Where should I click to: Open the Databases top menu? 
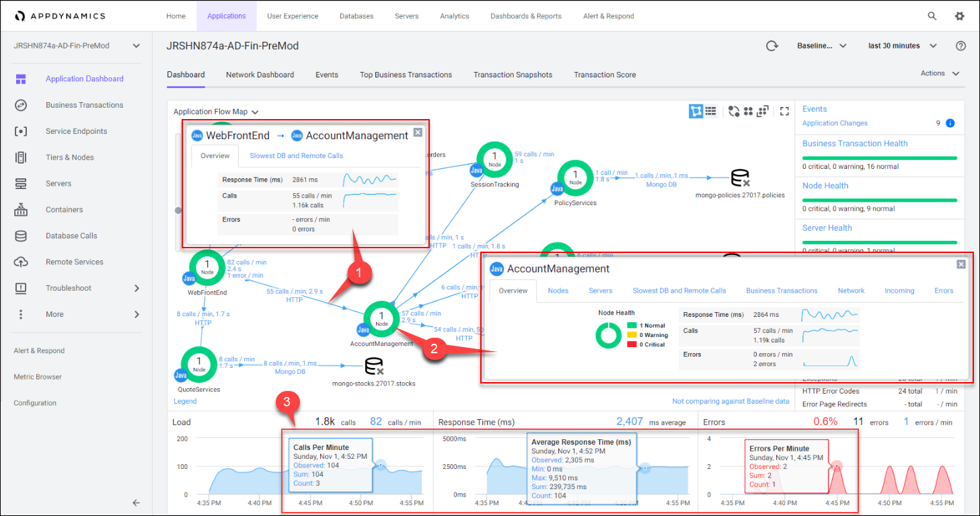click(357, 16)
